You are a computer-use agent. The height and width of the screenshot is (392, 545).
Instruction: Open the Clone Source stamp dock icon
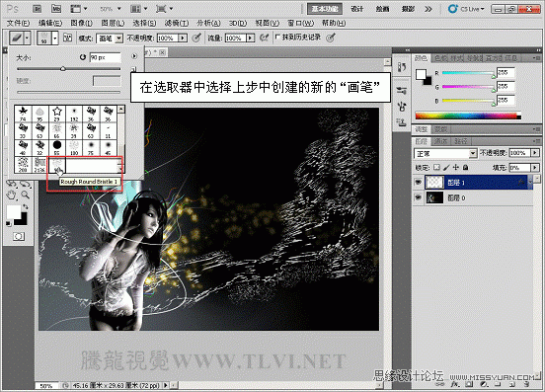click(x=402, y=122)
